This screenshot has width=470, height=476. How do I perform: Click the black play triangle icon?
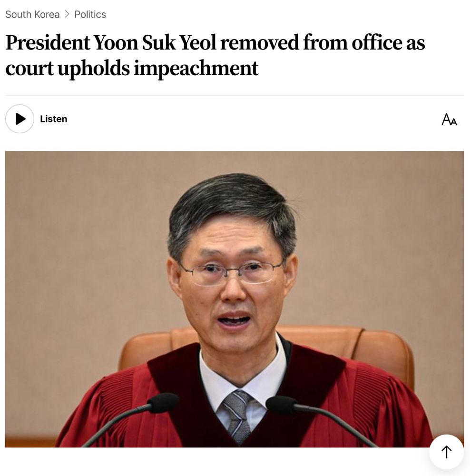point(20,119)
